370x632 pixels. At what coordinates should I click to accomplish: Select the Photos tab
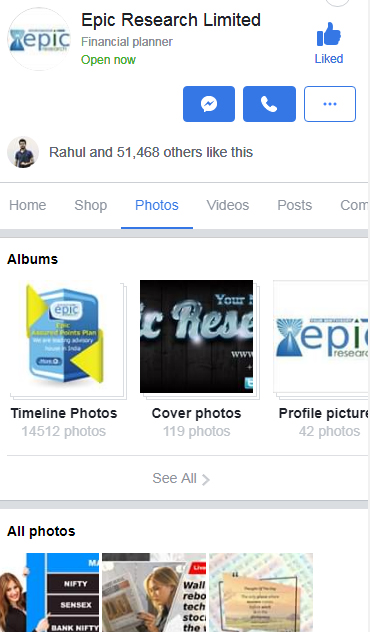157,205
